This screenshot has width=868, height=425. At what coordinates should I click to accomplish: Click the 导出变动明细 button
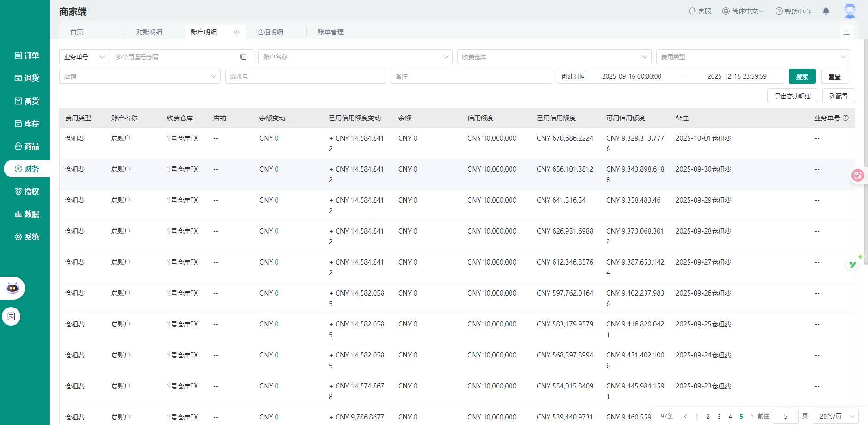[x=792, y=96]
